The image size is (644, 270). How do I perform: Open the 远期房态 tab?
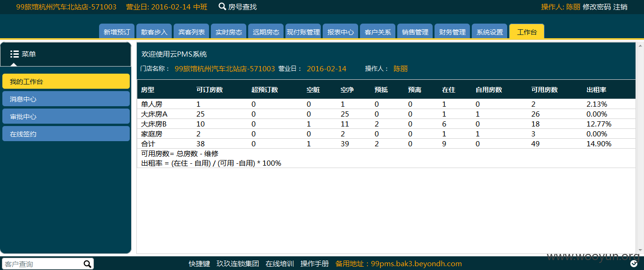[x=266, y=31]
